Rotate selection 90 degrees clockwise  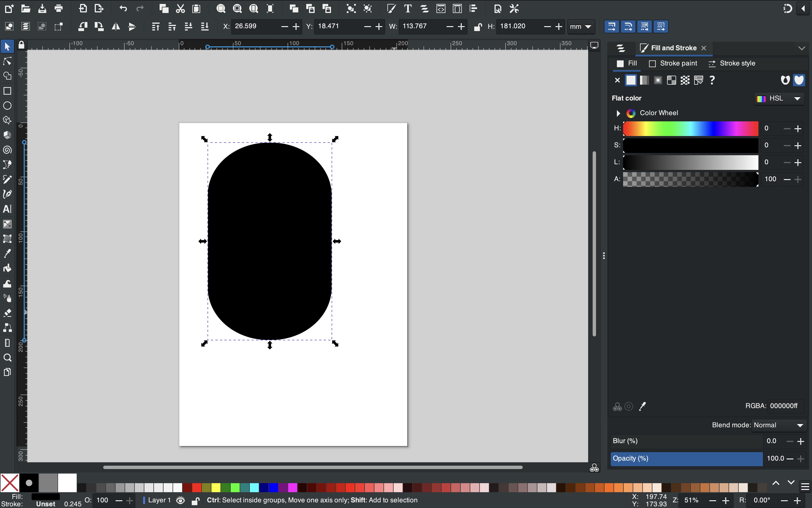pos(99,27)
